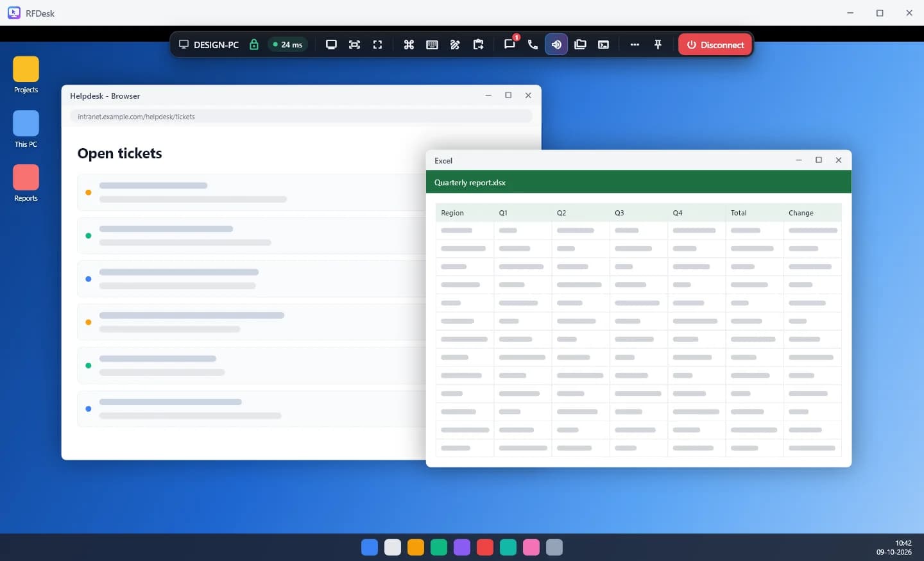Click the 24 ms latency indicator
Viewport: 924px width, 561px height.
tap(287, 45)
